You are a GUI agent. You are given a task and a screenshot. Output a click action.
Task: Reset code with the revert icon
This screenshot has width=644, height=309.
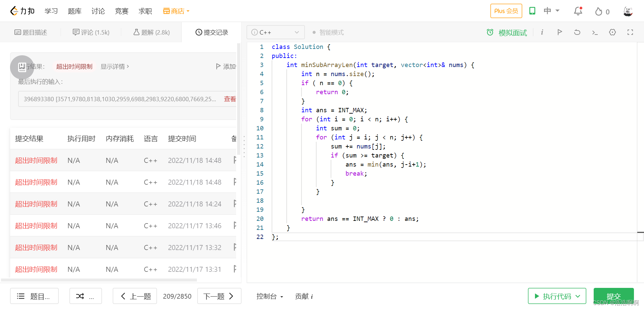[577, 32]
